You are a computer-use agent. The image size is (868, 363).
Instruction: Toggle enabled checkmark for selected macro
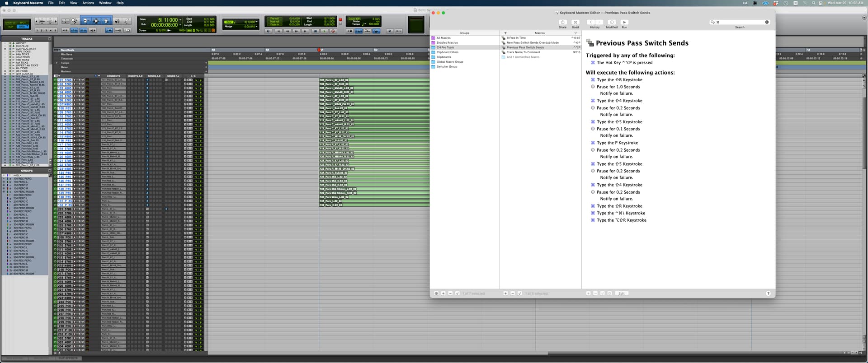520,293
